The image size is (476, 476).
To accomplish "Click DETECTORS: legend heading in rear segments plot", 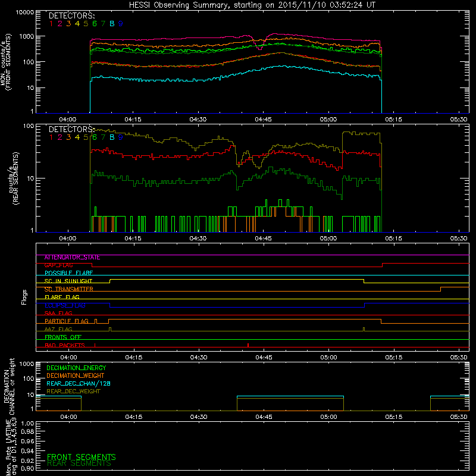I will pos(71,129).
